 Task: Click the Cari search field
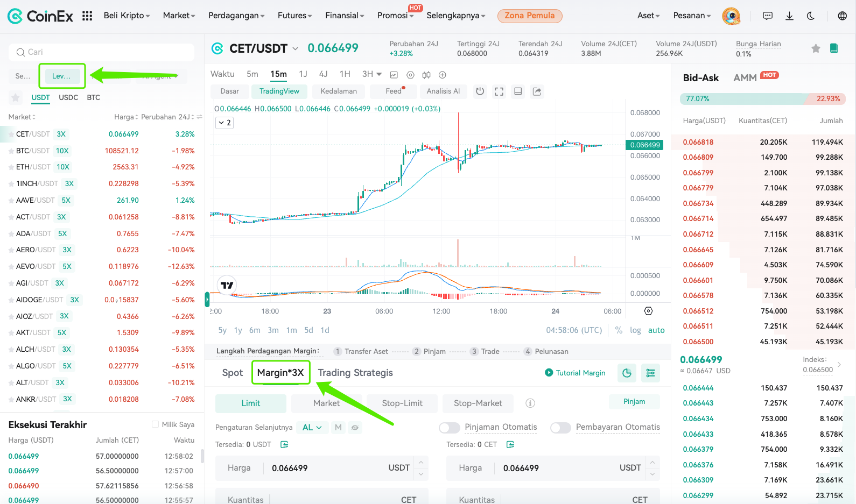101,52
